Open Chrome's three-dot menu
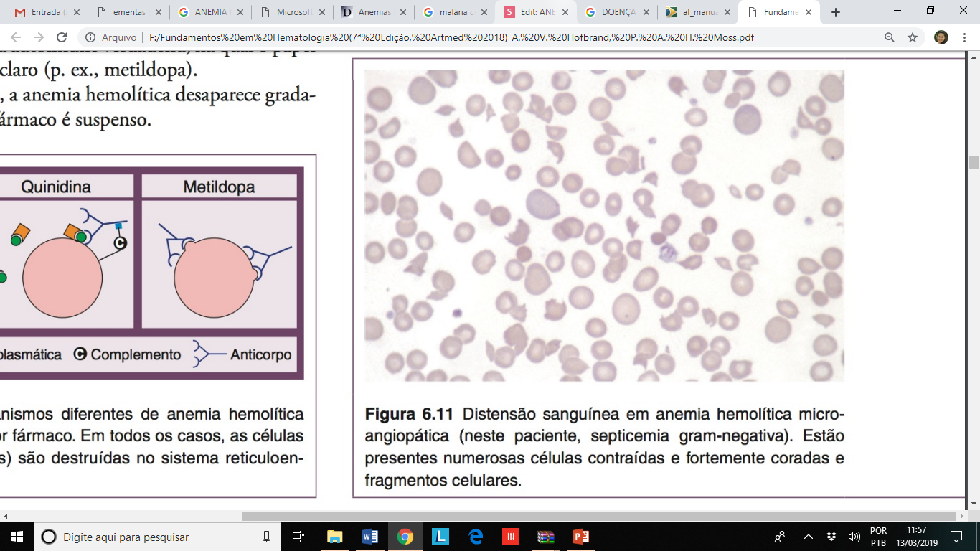The width and height of the screenshot is (980, 551). 965,37
